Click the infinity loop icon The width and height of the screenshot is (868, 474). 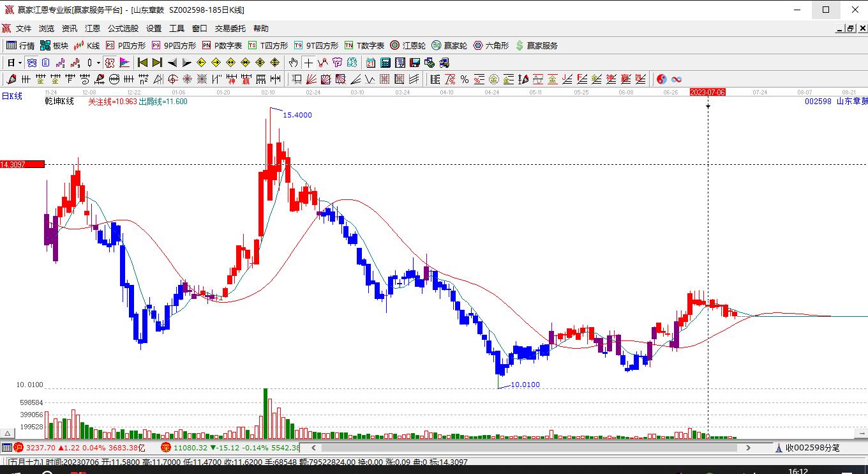coord(677,79)
